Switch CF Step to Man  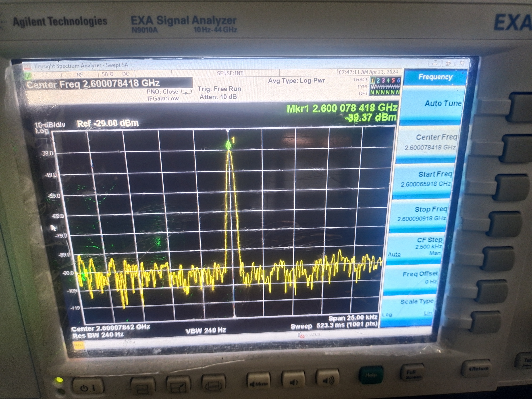(435, 253)
